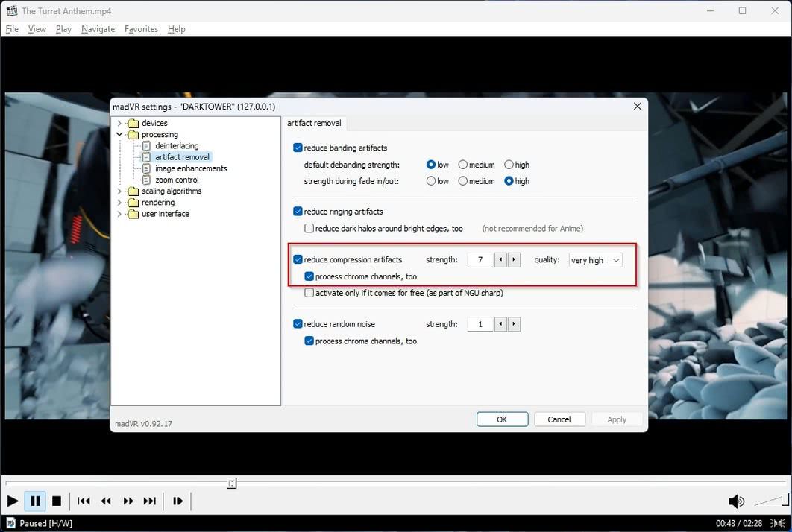Increase compression artifact strength with right arrow
Viewport: 792px width, 532px height.
(513, 259)
